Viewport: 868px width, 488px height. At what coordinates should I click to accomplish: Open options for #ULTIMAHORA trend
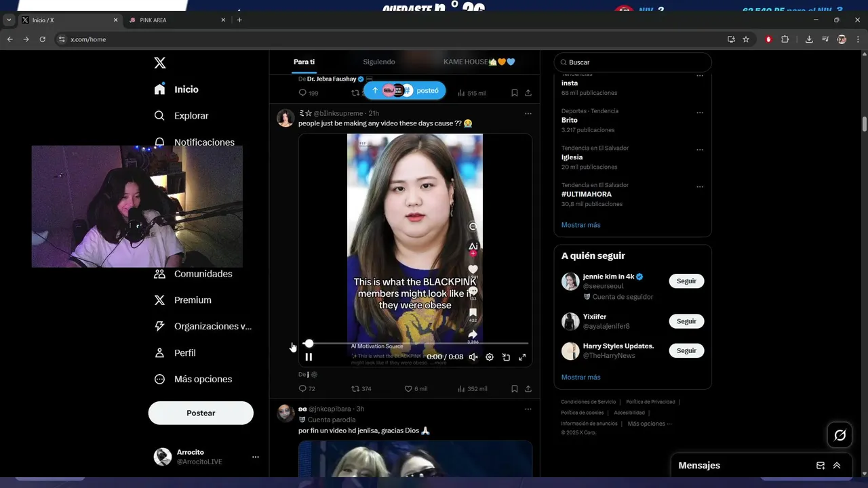tap(700, 187)
